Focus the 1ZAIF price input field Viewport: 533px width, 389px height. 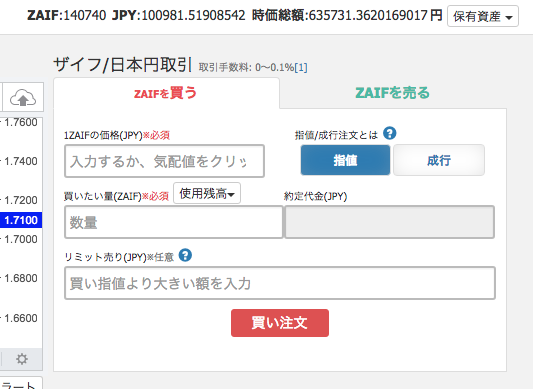[165, 161]
